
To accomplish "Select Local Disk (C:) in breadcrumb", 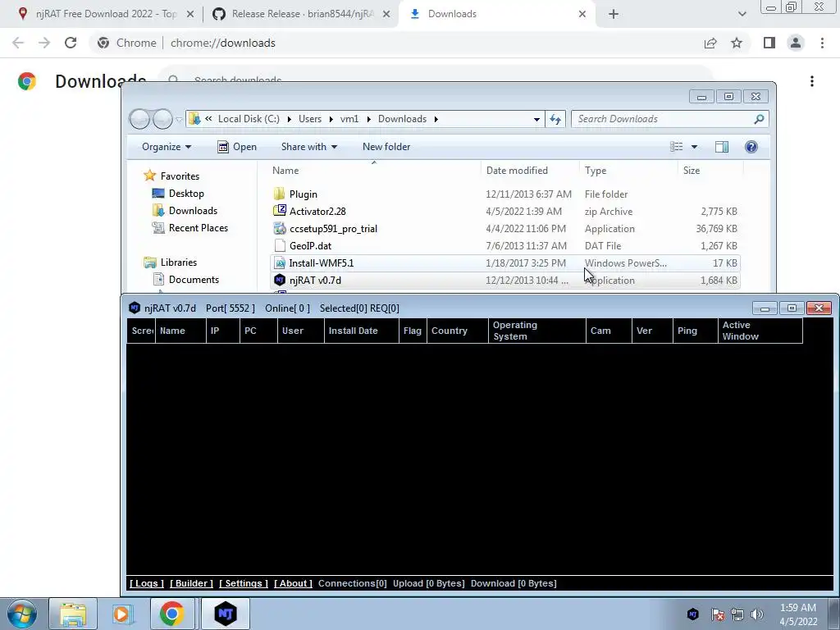I will 249,119.
